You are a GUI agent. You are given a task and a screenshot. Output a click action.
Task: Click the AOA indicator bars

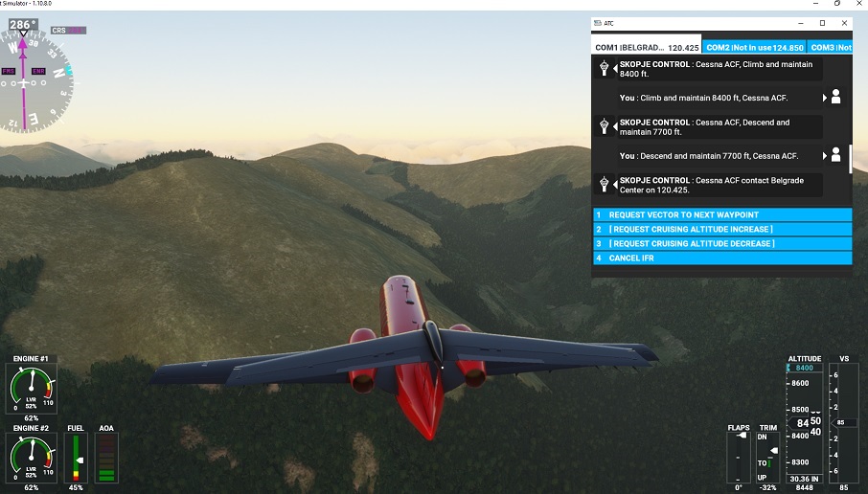tap(106, 458)
